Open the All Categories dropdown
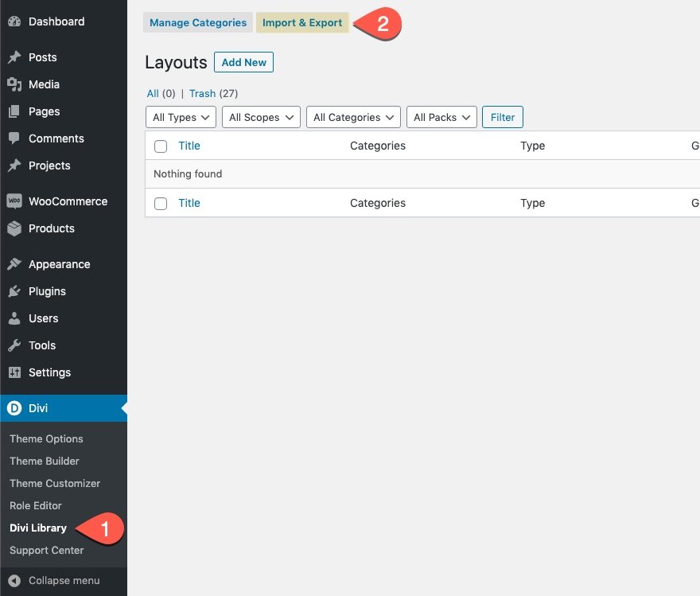 353,117
